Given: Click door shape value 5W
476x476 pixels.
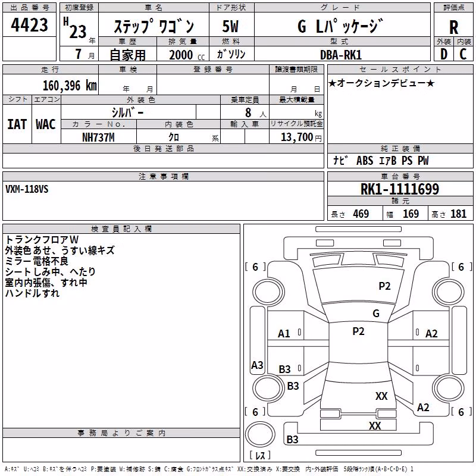Looking at the screenshot, I should (230, 26).
